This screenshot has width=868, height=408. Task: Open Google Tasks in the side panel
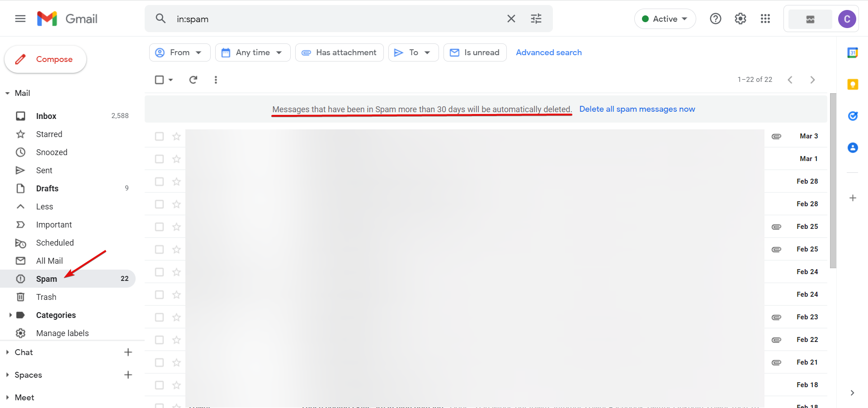[x=853, y=116]
